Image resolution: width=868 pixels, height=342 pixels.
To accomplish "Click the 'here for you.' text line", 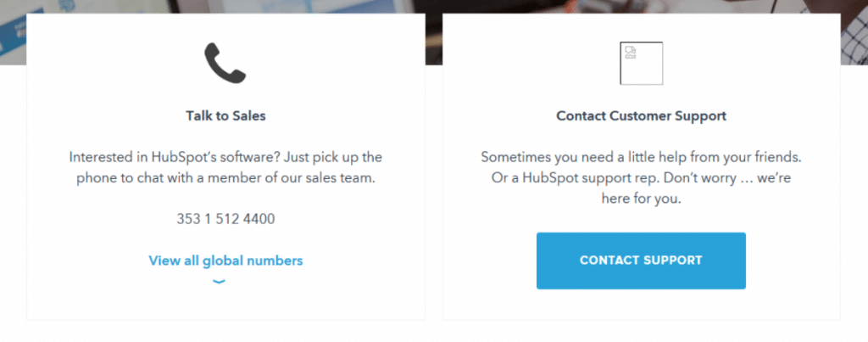I will pyautogui.click(x=641, y=199).
